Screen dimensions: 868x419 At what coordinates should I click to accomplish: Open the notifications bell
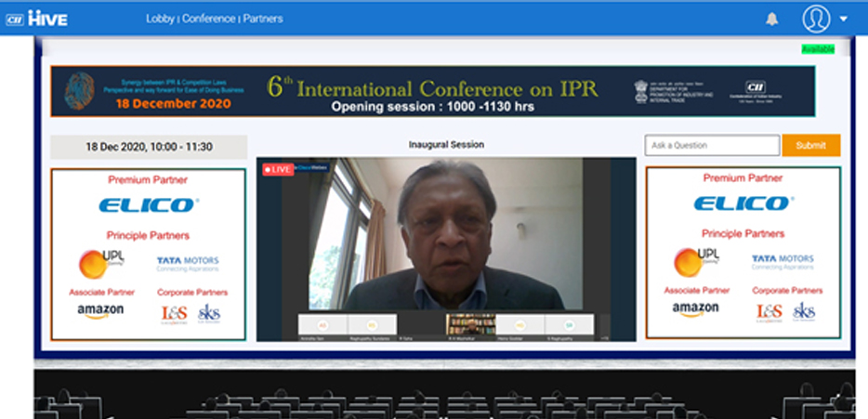pyautogui.click(x=771, y=20)
